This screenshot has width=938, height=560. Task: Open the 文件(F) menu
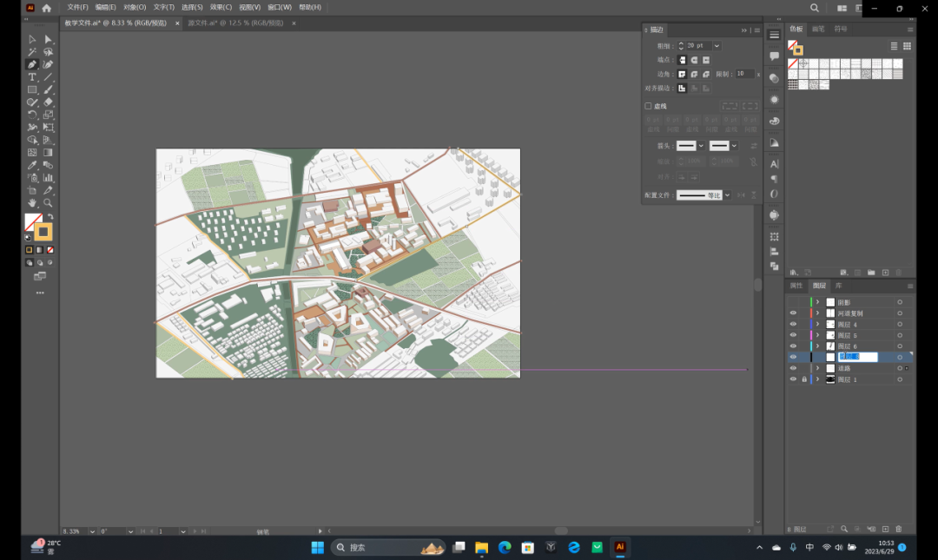coord(77,7)
